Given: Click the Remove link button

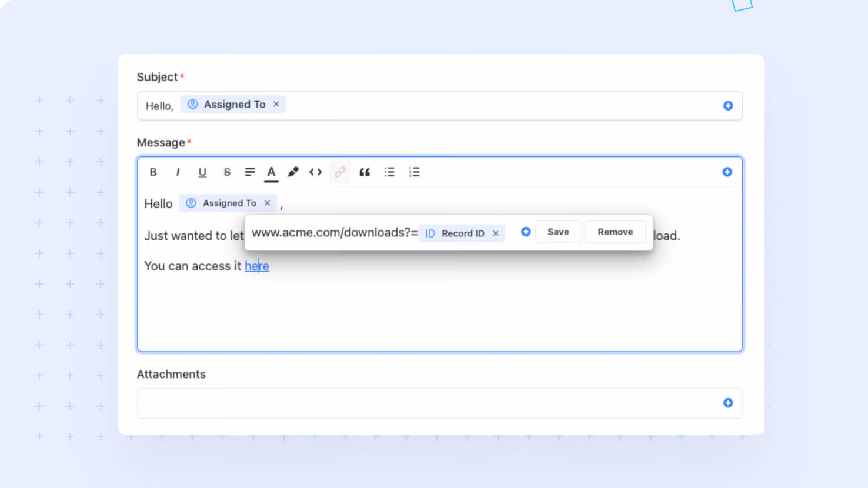Looking at the screenshot, I should (x=615, y=232).
